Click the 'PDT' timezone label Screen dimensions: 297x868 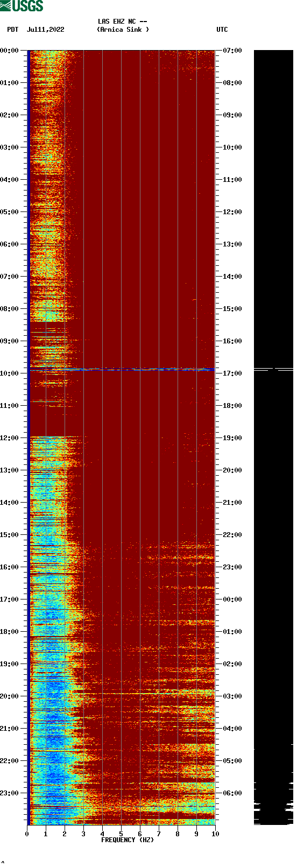(13, 30)
